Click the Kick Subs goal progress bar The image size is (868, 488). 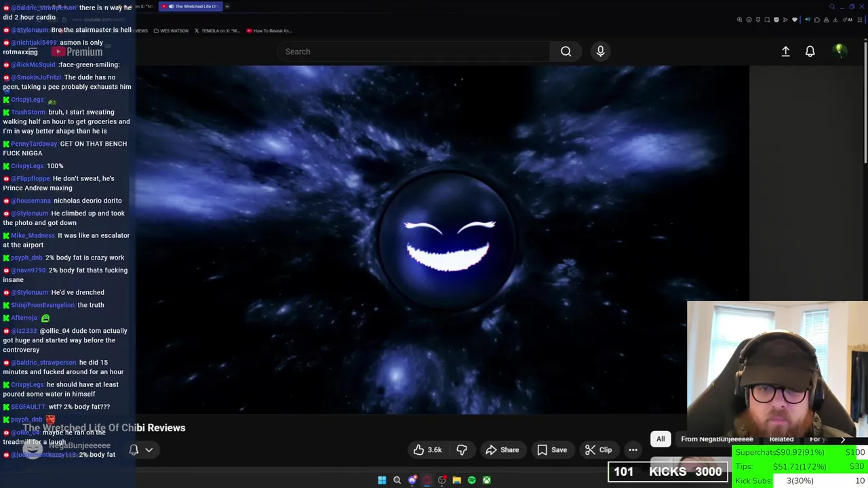click(800, 481)
